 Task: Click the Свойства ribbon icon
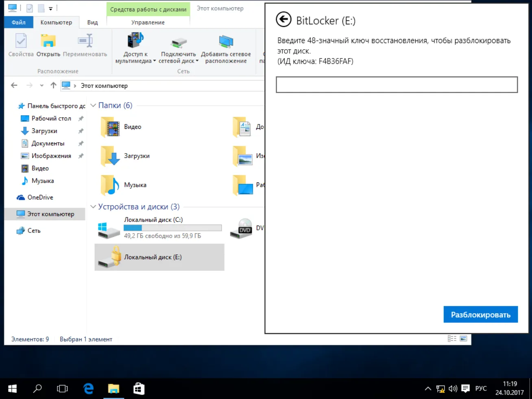pyautogui.click(x=21, y=46)
